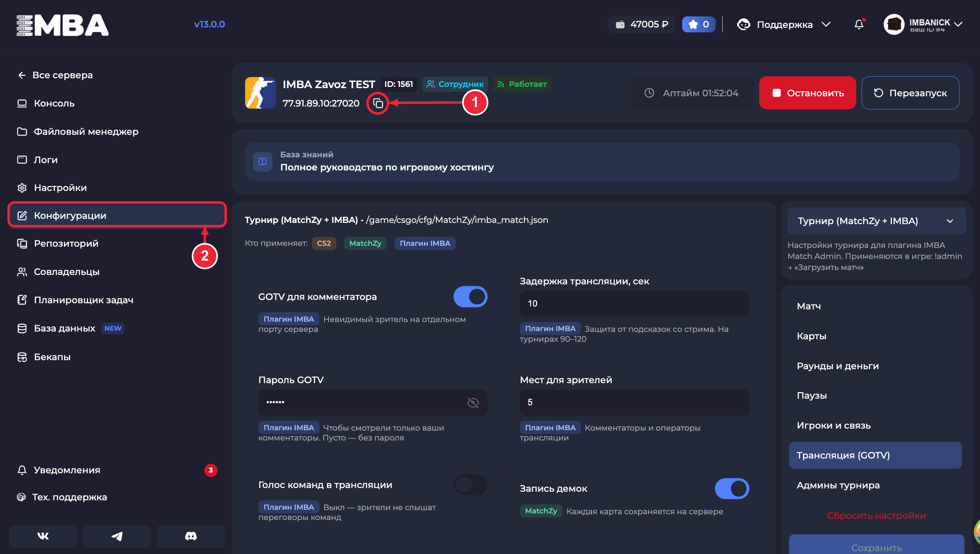This screenshot has width=980, height=554.
Task: Click the Тех. поддержка lifebuoy icon
Action: 21,497
